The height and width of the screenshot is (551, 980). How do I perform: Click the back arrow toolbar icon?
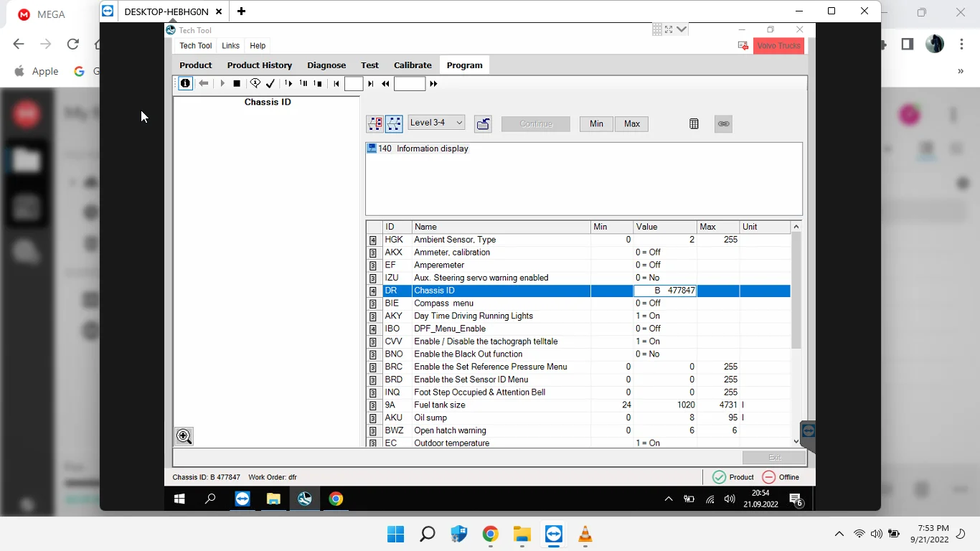(204, 83)
